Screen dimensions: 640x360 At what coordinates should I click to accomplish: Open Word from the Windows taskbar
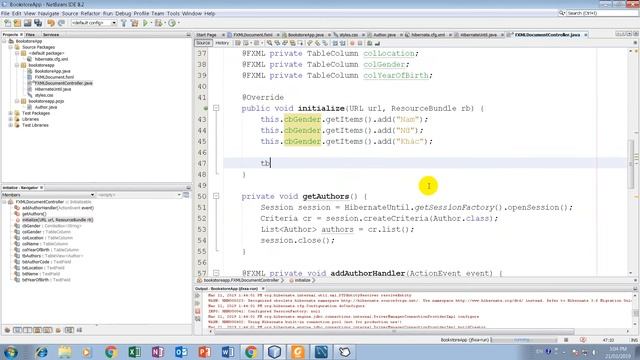pyautogui.click(x=228, y=352)
